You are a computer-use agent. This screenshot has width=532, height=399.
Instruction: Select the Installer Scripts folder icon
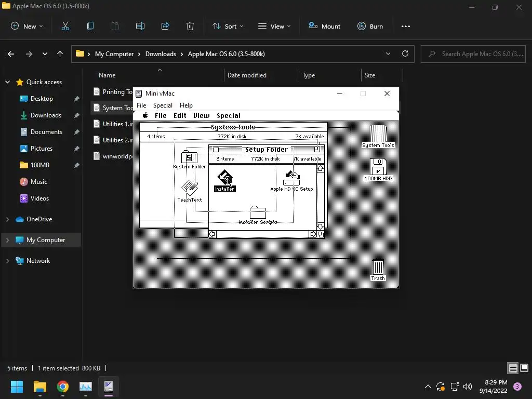pos(258,212)
